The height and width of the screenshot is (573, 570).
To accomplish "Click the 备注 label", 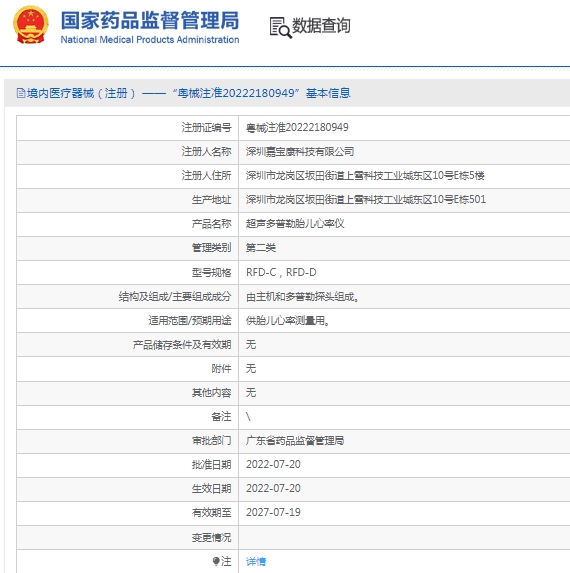I will pyautogui.click(x=221, y=417).
